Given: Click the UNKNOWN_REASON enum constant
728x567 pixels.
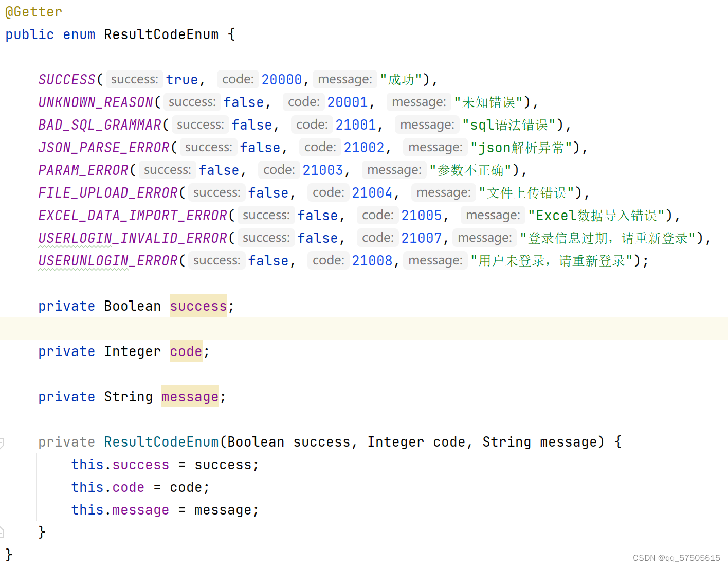Looking at the screenshot, I should coord(95,101).
